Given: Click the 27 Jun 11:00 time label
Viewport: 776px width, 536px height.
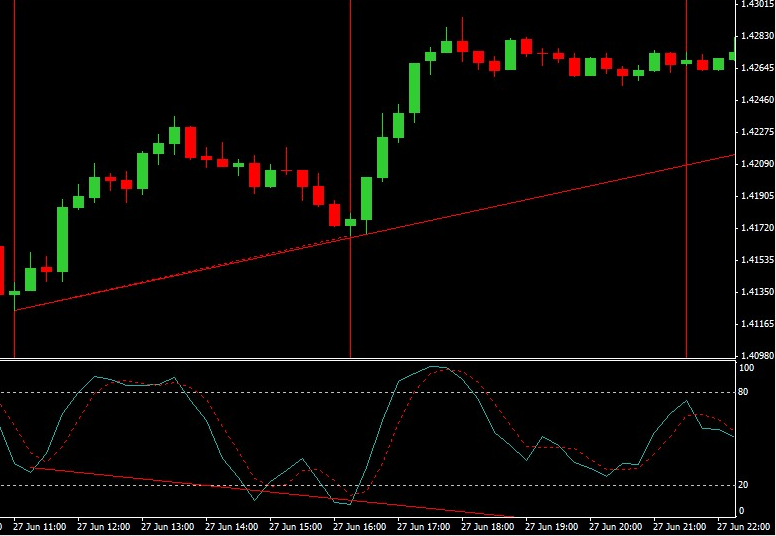Looking at the screenshot, I should (40, 527).
